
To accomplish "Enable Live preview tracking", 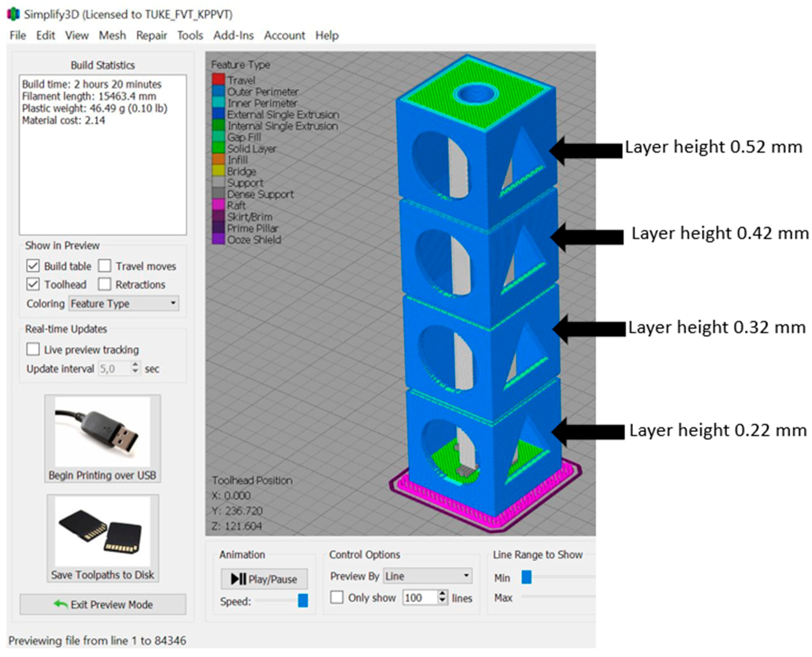I will click(33, 349).
